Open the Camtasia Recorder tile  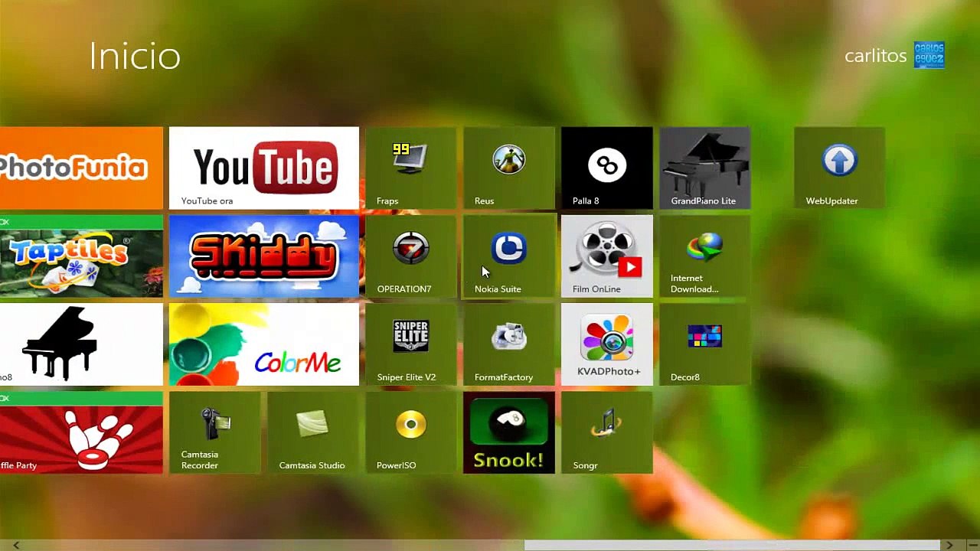pos(214,432)
